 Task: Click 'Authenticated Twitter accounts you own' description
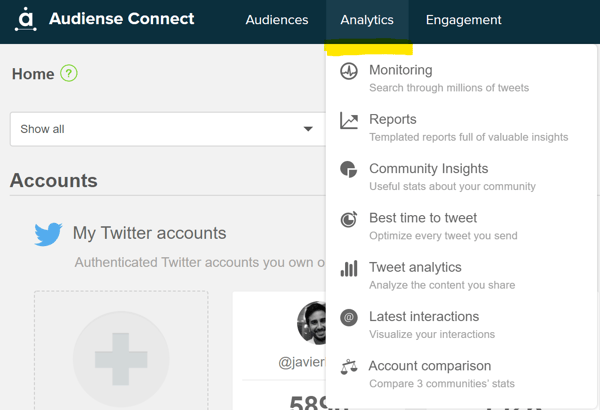pyautogui.click(x=199, y=263)
